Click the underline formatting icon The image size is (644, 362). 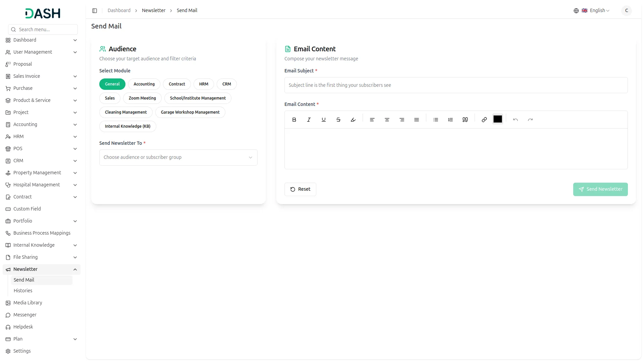click(x=324, y=120)
